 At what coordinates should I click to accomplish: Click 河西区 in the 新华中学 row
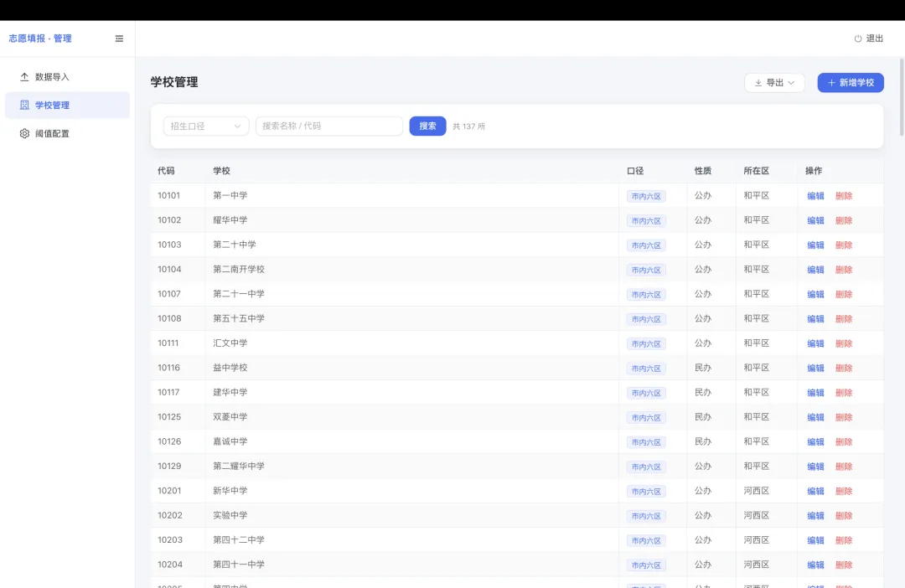[757, 491]
